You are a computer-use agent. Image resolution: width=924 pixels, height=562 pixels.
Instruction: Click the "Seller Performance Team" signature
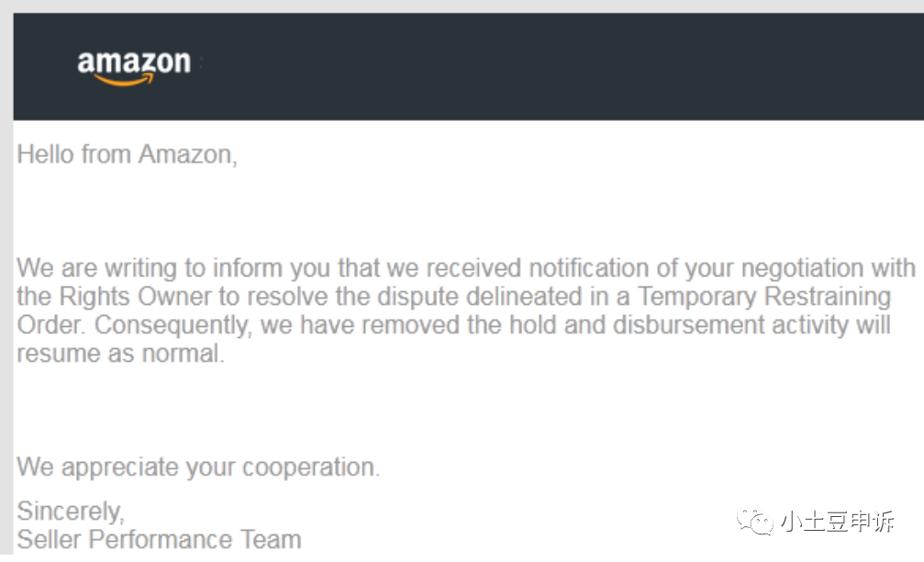click(x=159, y=540)
